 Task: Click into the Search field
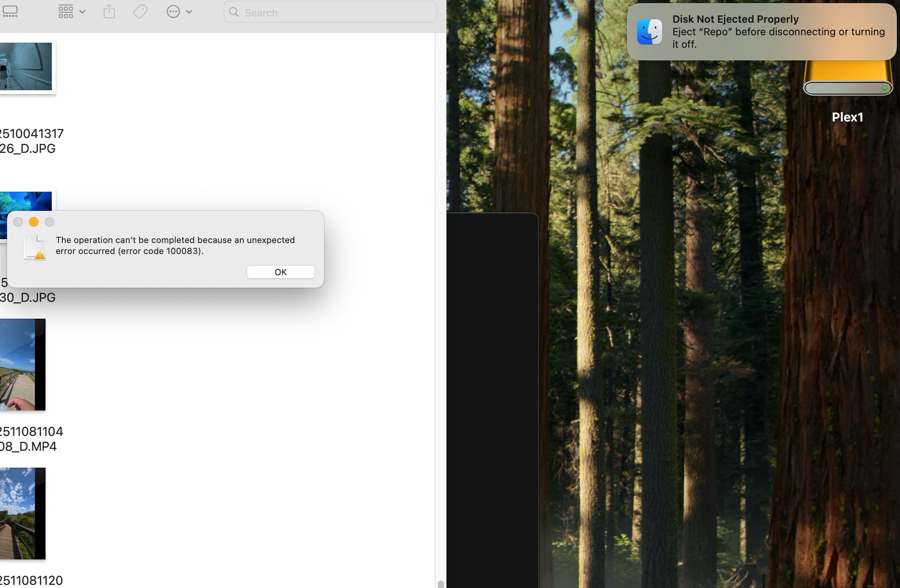pos(337,13)
